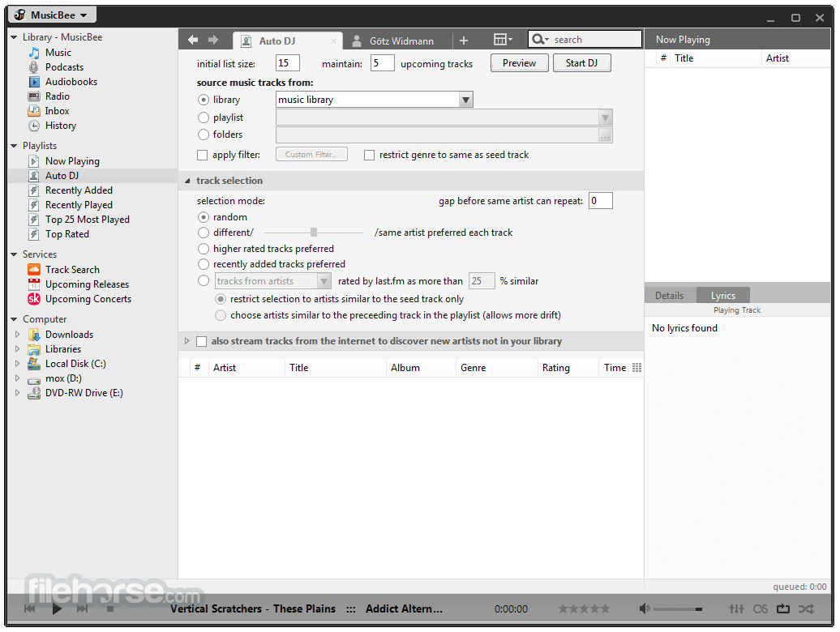Adjust the different/same artist slider

coord(314,233)
